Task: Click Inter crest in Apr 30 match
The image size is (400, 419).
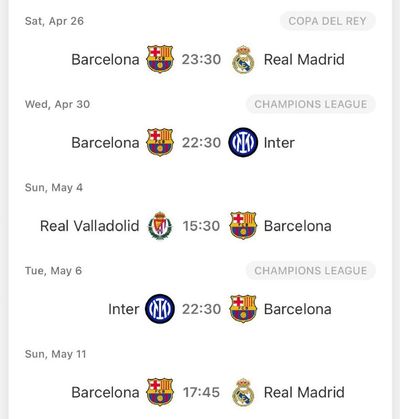Action: (243, 142)
